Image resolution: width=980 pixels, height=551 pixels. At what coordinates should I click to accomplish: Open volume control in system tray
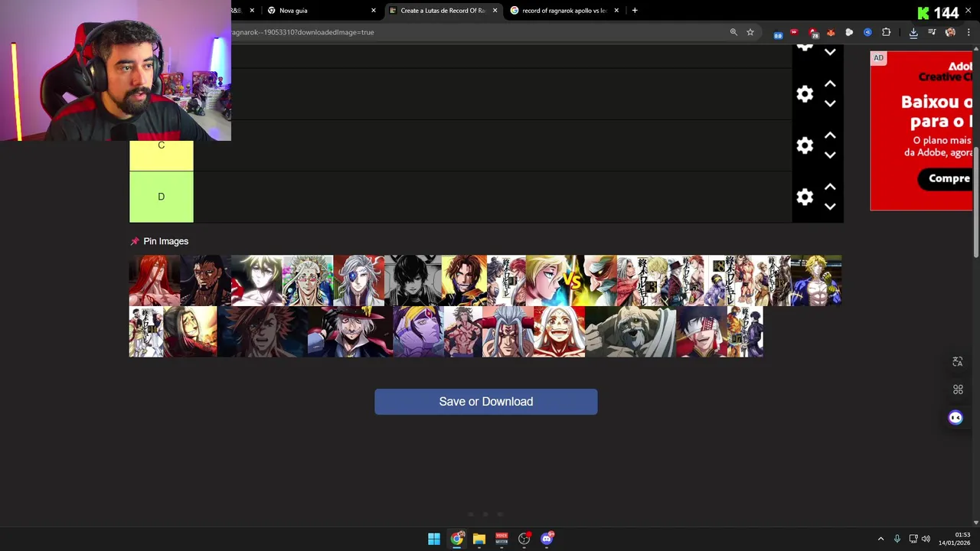pyautogui.click(x=926, y=539)
